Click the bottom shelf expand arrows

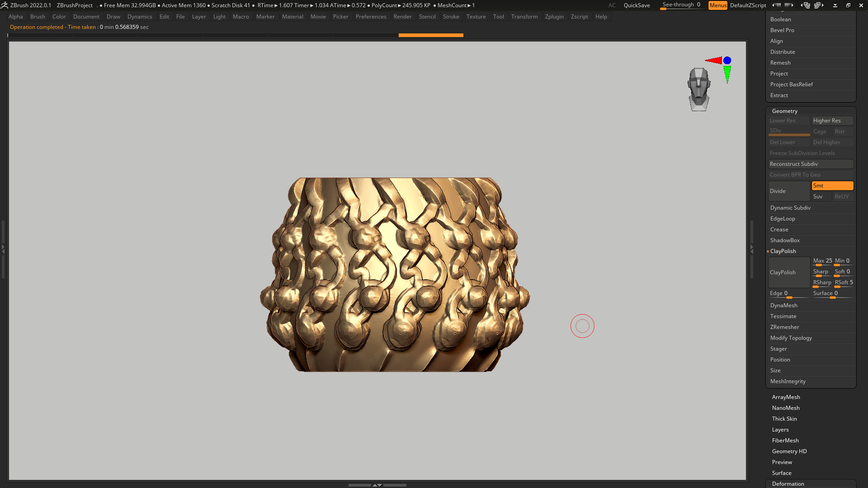(x=377, y=485)
